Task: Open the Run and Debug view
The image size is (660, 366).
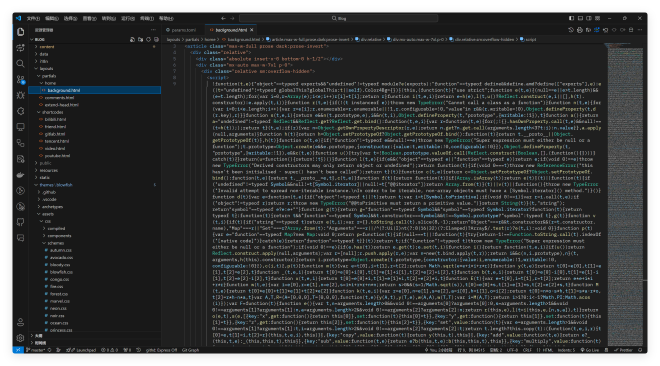Action: (20, 95)
